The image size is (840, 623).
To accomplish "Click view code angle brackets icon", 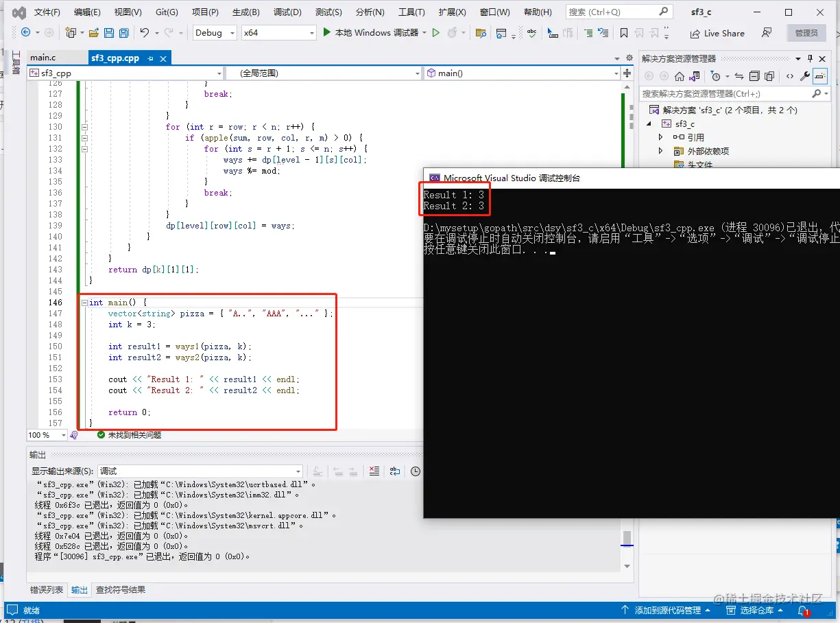I will (x=790, y=76).
